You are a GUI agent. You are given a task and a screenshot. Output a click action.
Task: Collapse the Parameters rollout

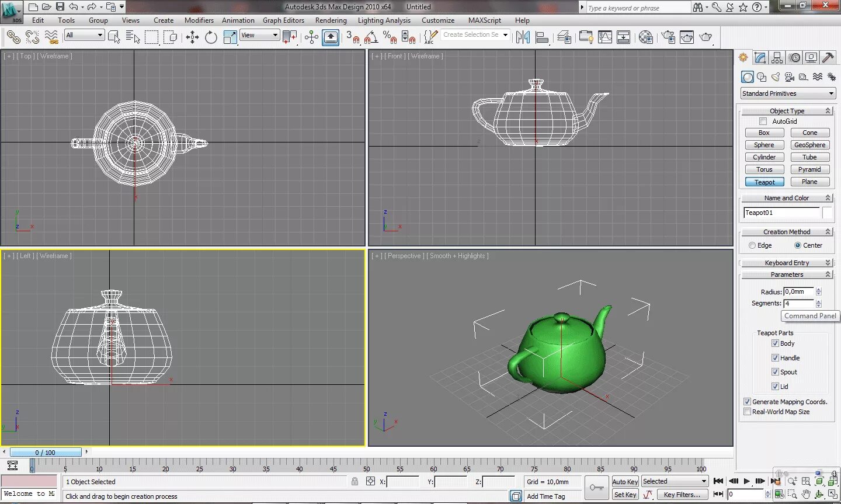click(x=787, y=274)
